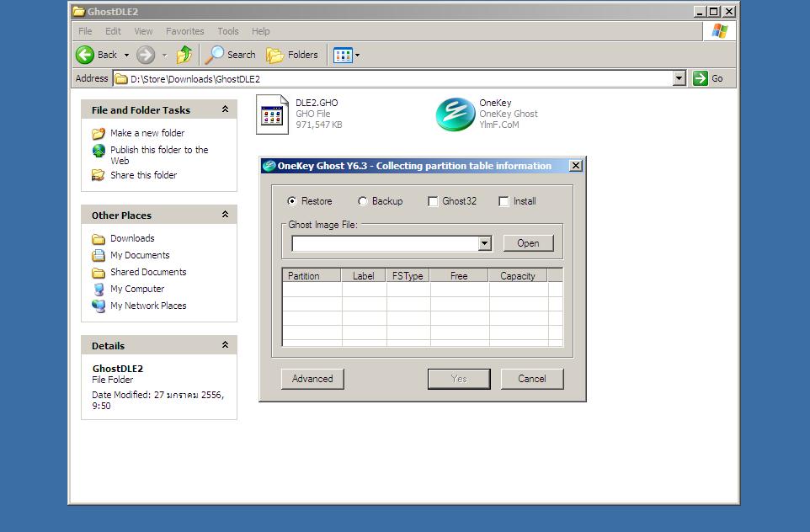Expand the address bar dropdown
810x532 pixels.
tap(679, 78)
